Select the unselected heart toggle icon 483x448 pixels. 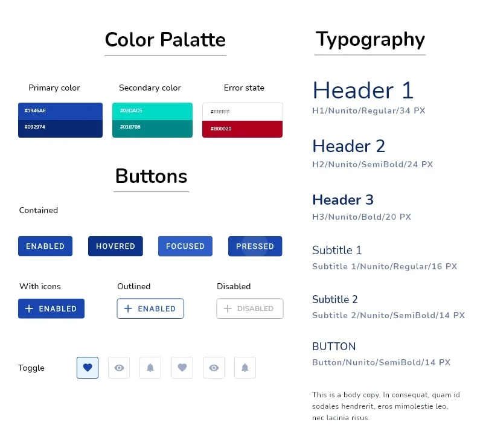tap(182, 368)
